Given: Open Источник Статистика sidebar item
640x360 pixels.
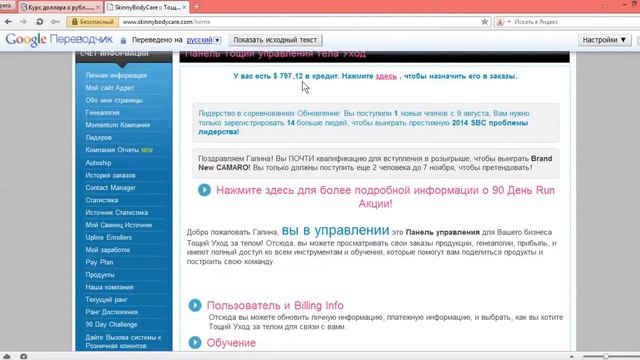Looking at the screenshot, I should (x=116, y=213).
